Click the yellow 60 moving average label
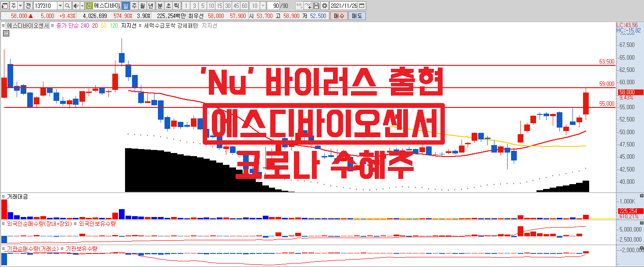 pos(104,25)
